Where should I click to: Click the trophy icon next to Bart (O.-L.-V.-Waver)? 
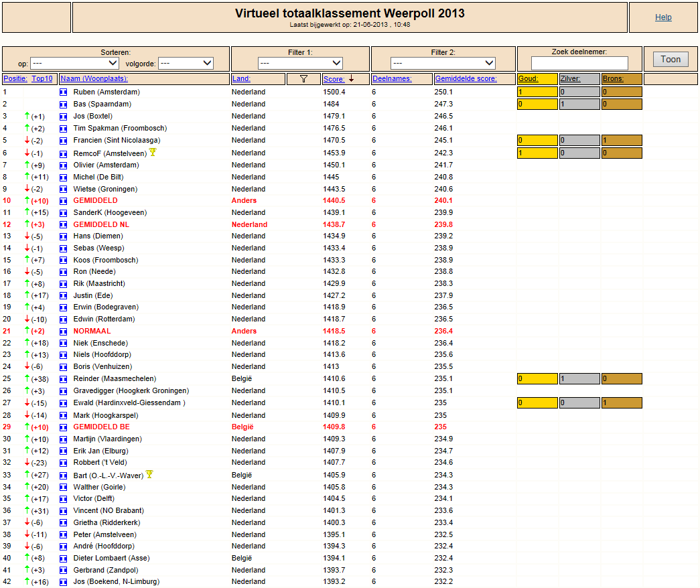[x=149, y=474]
